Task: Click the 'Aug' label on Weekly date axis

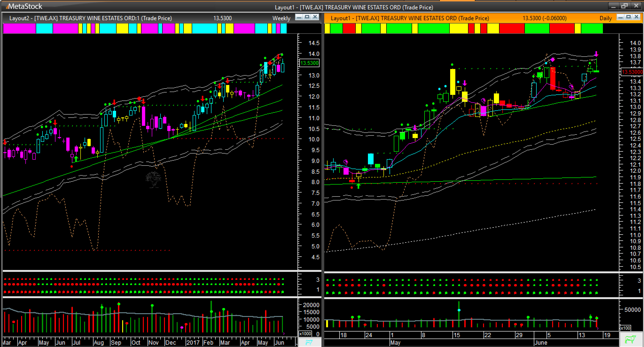Action: click(x=99, y=342)
